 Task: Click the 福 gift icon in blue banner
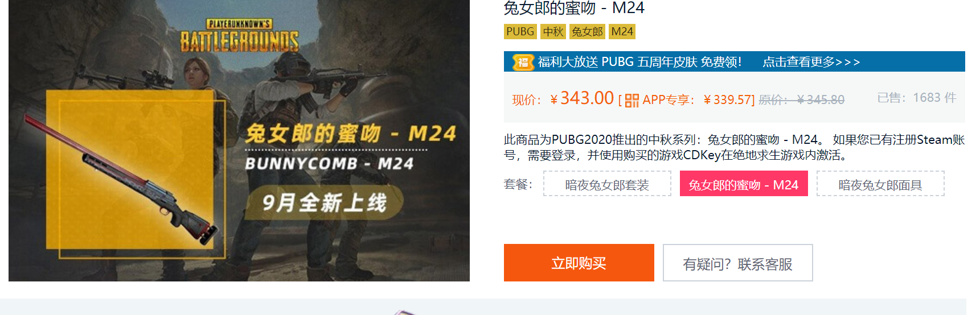click(x=523, y=62)
